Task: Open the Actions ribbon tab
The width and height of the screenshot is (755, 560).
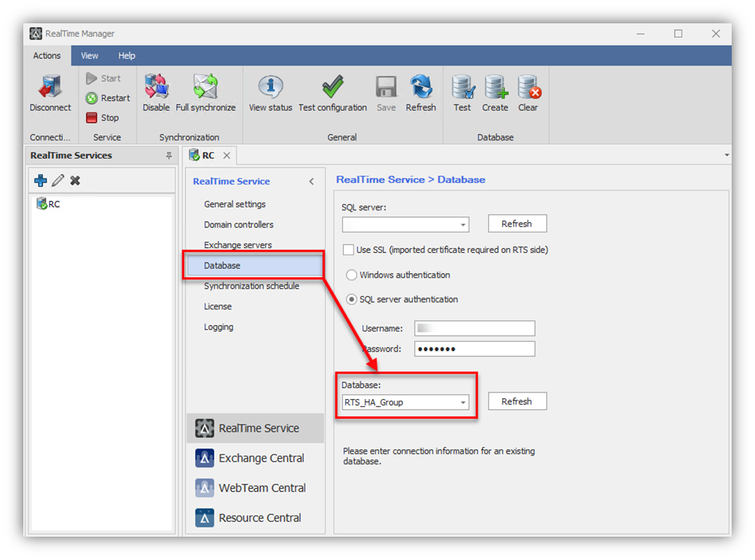Action: click(47, 56)
